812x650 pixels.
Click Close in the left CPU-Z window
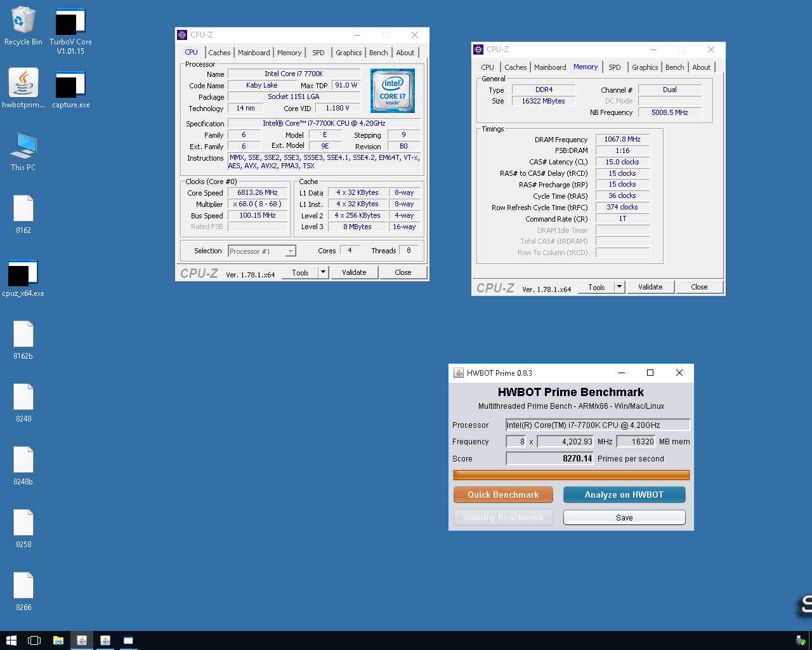coord(403,272)
